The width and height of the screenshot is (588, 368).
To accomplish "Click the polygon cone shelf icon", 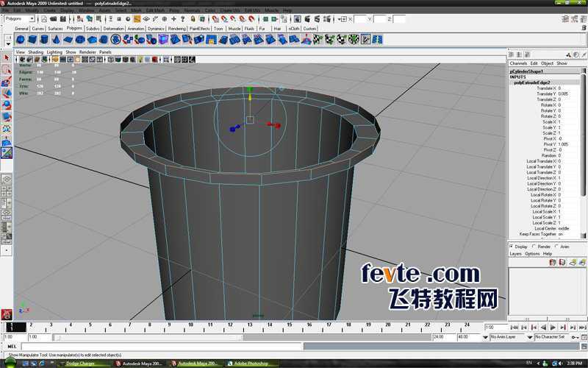I will click(x=56, y=40).
